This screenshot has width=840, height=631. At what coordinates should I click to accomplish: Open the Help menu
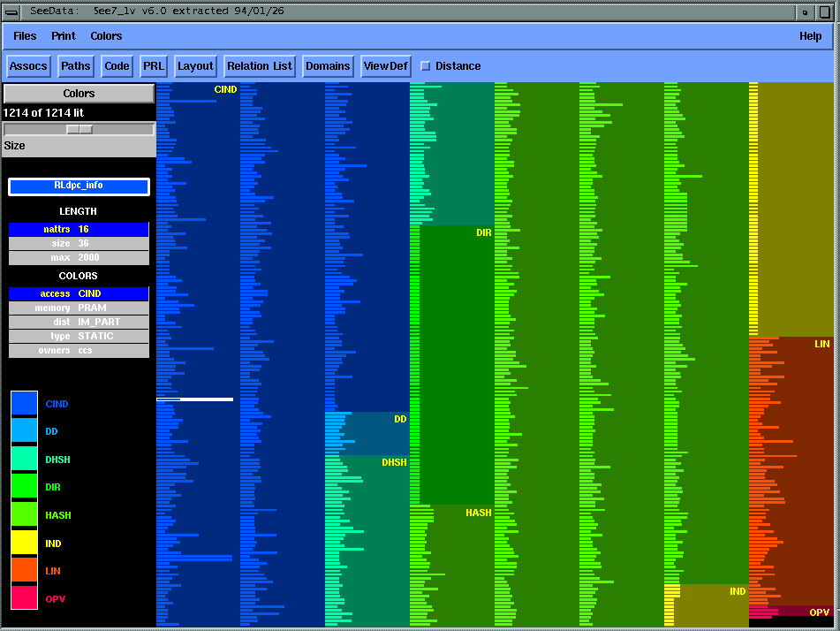[810, 36]
